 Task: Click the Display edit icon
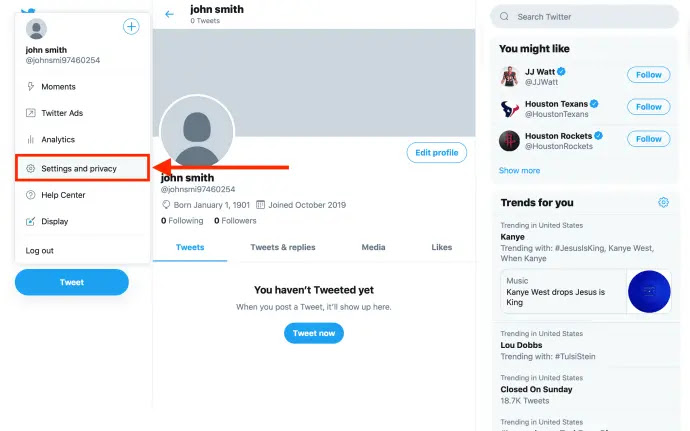coord(30,221)
